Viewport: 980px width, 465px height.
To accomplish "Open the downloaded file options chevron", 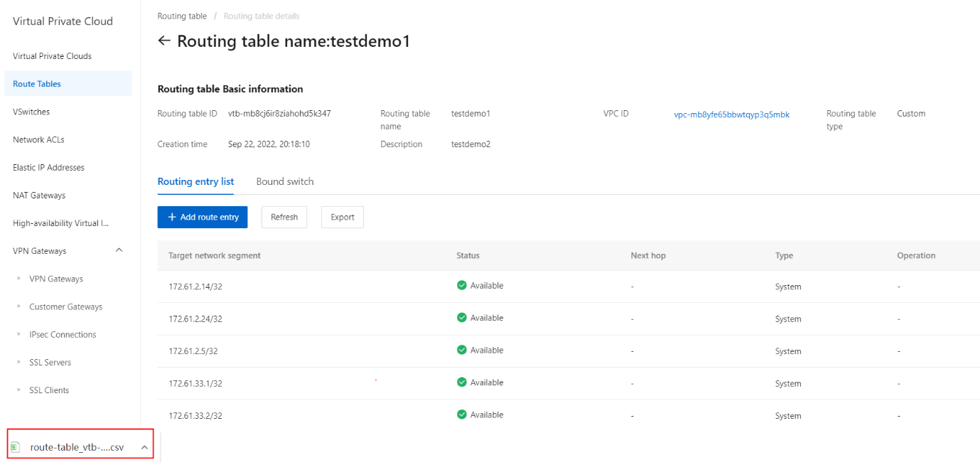I will tap(144, 447).
